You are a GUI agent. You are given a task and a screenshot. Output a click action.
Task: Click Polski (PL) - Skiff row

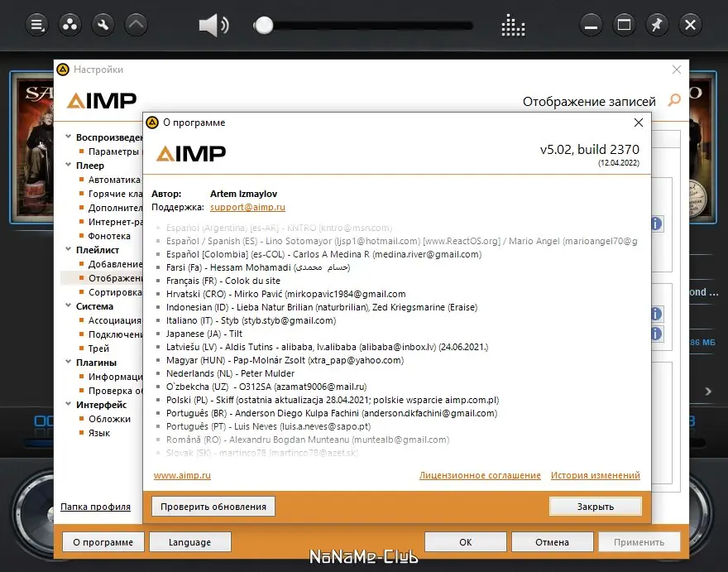[x=332, y=400]
